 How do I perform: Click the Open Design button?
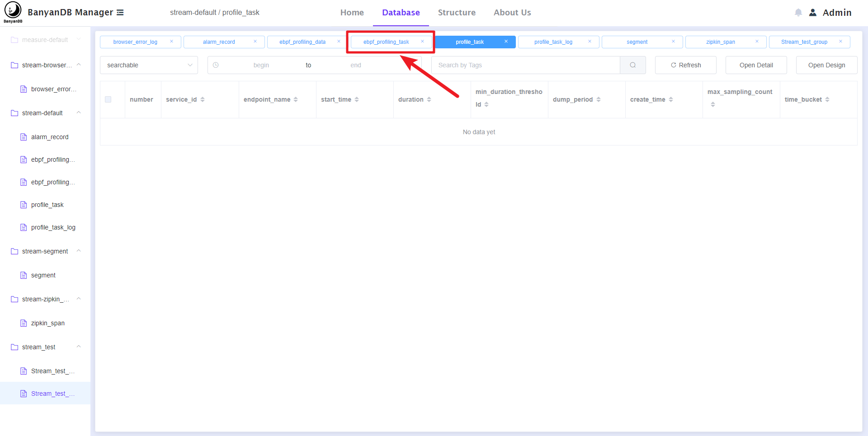click(826, 65)
